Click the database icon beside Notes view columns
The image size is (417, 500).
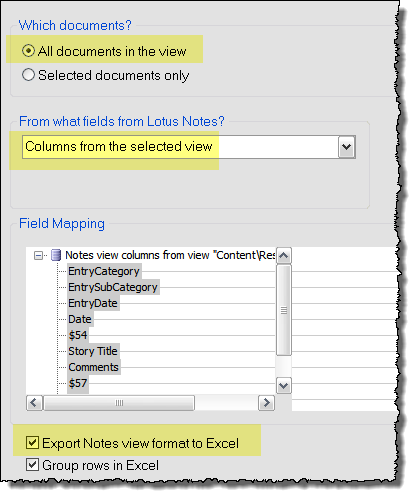click(x=56, y=255)
